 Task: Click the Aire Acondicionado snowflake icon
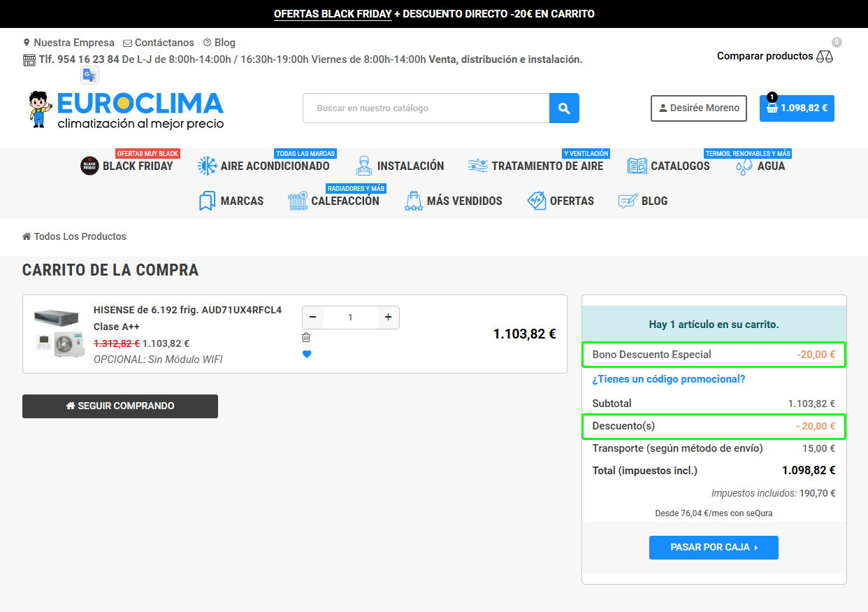(x=208, y=166)
